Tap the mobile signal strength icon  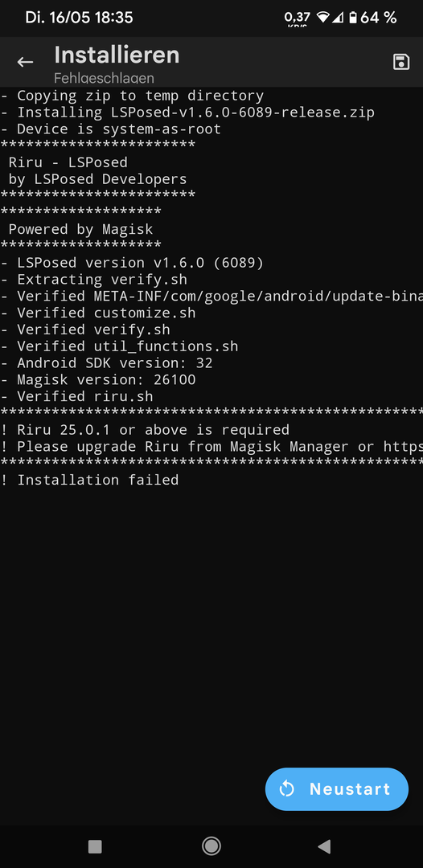coord(337,18)
